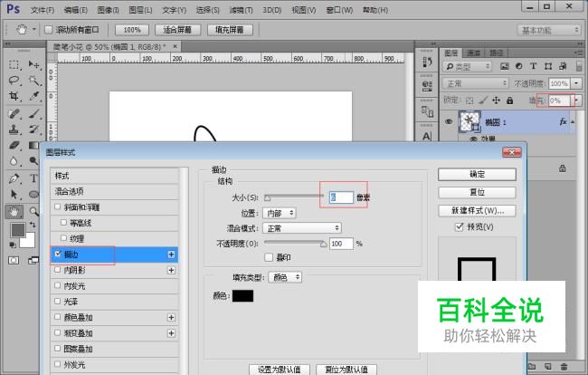
Task: Enable 纹理 checkbox
Action: pos(63,238)
